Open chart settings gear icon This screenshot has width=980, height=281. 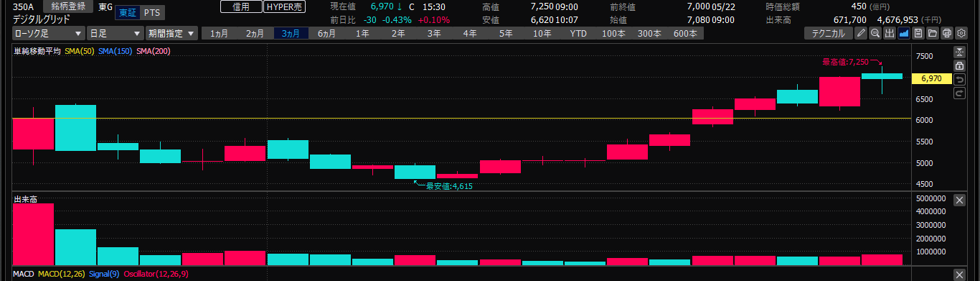pyautogui.click(x=961, y=33)
